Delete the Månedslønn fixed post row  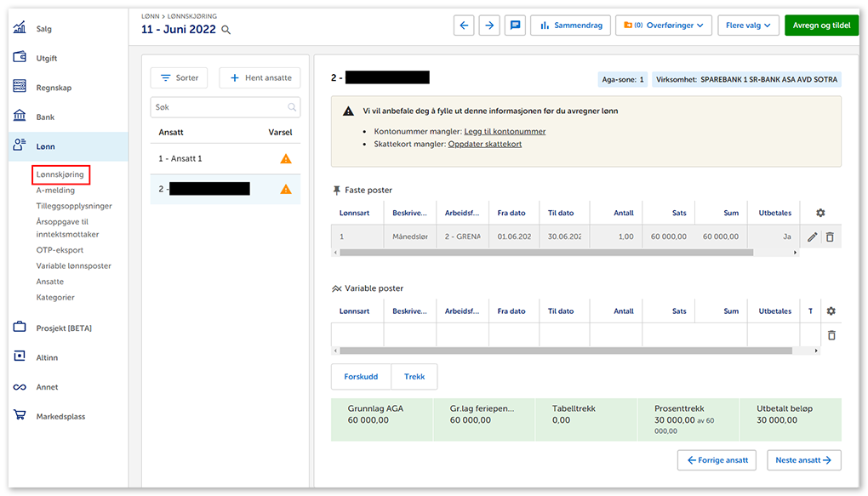click(x=830, y=237)
